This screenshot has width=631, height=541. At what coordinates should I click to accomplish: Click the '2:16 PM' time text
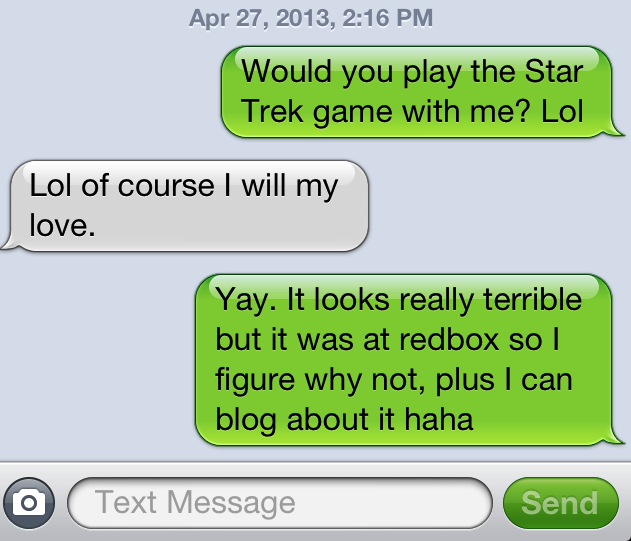pyautogui.click(x=388, y=18)
